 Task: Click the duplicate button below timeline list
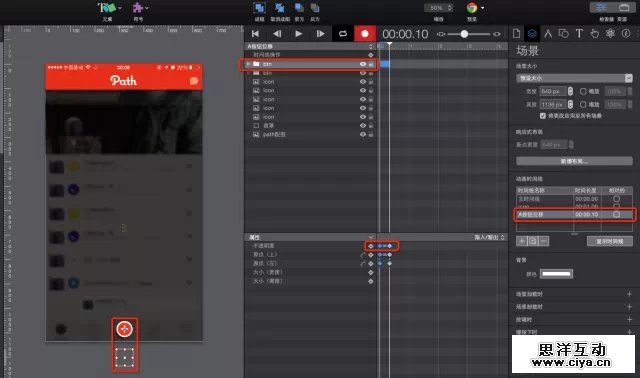tap(532, 241)
